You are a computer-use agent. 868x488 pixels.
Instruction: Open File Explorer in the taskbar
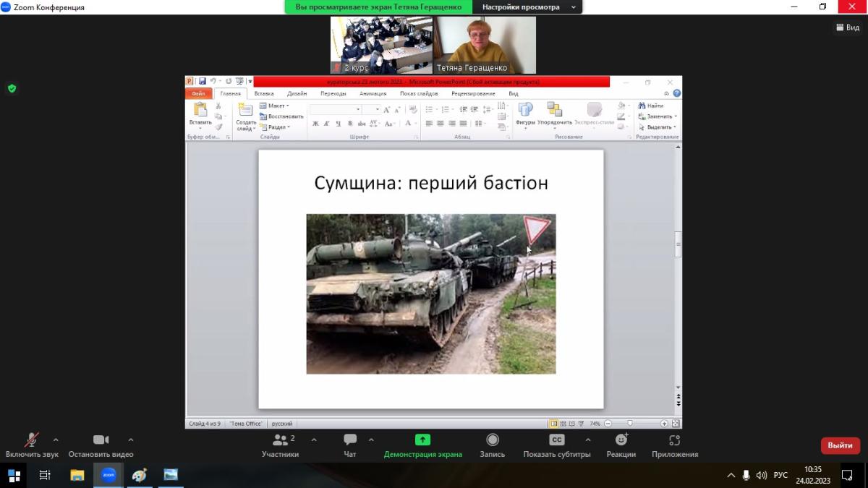(x=77, y=475)
